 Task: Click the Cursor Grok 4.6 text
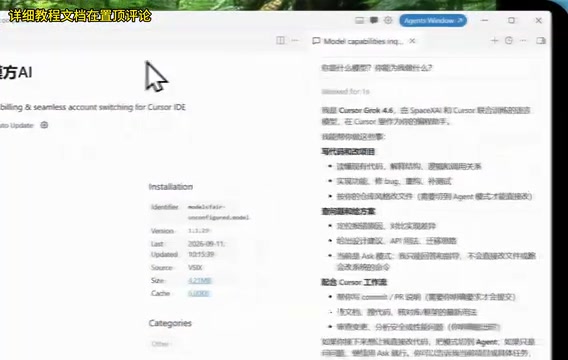click(366, 110)
